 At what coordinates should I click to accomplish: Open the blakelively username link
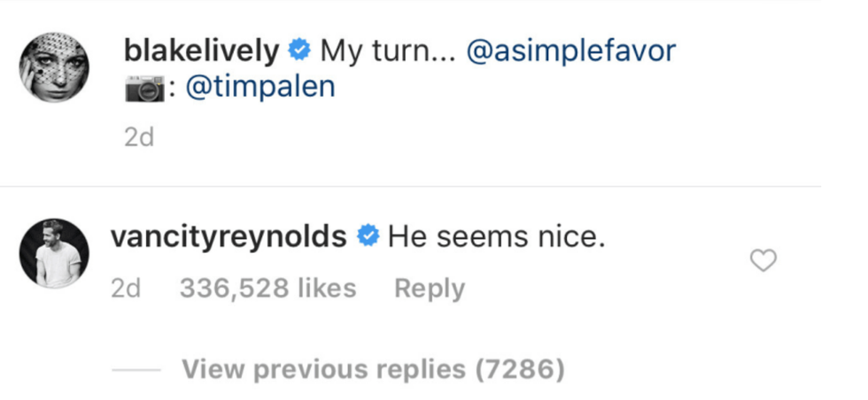click(x=202, y=50)
